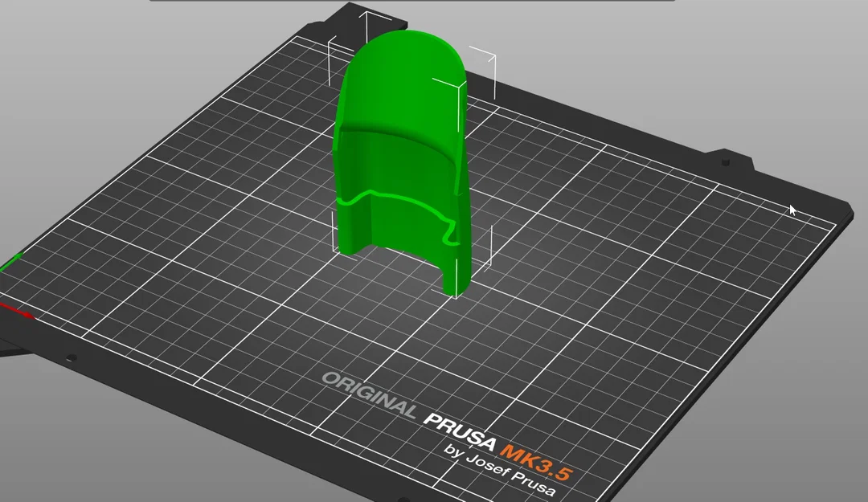Click the orange "MK3.5" label
The width and height of the screenshot is (868, 502).
(536, 462)
